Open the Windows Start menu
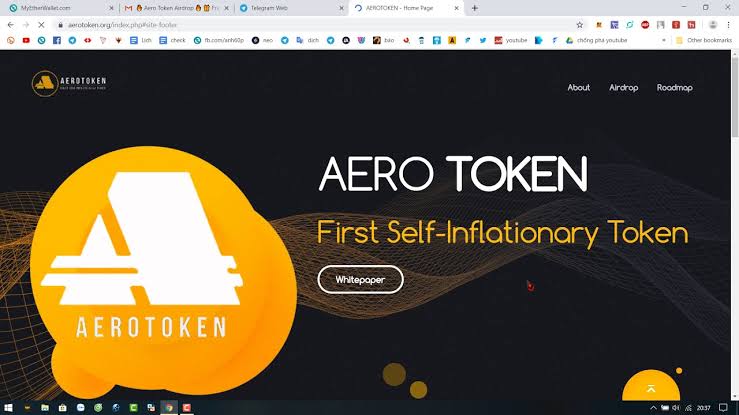The height and width of the screenshot is (415, 739). pyautogui.click(x=8, y=407)
